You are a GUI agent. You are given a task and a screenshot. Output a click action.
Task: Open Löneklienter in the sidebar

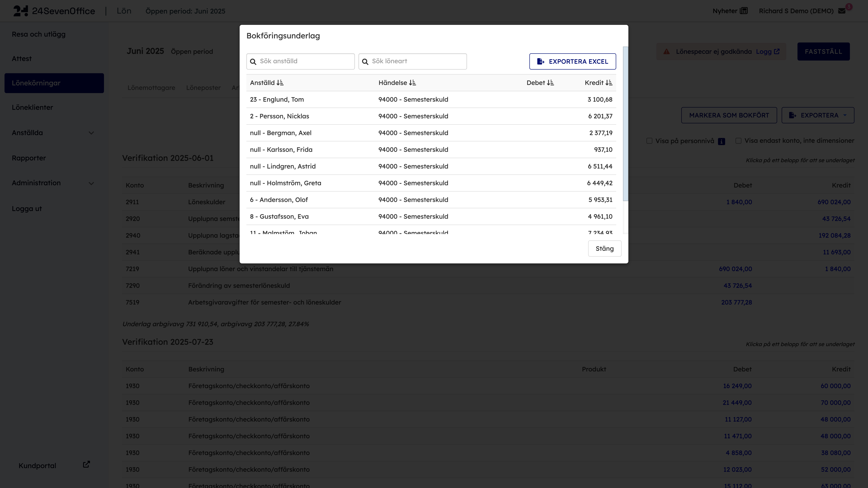point(32,107)
